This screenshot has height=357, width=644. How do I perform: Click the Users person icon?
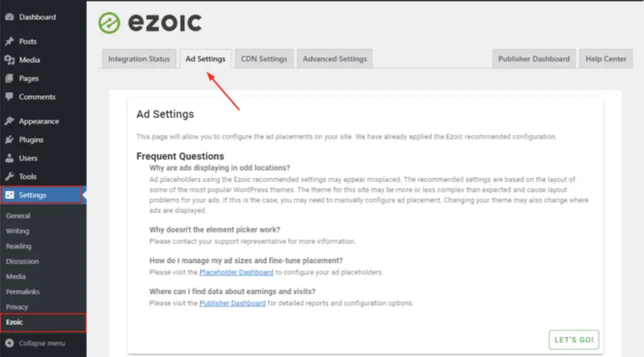(x=9, y=158)
